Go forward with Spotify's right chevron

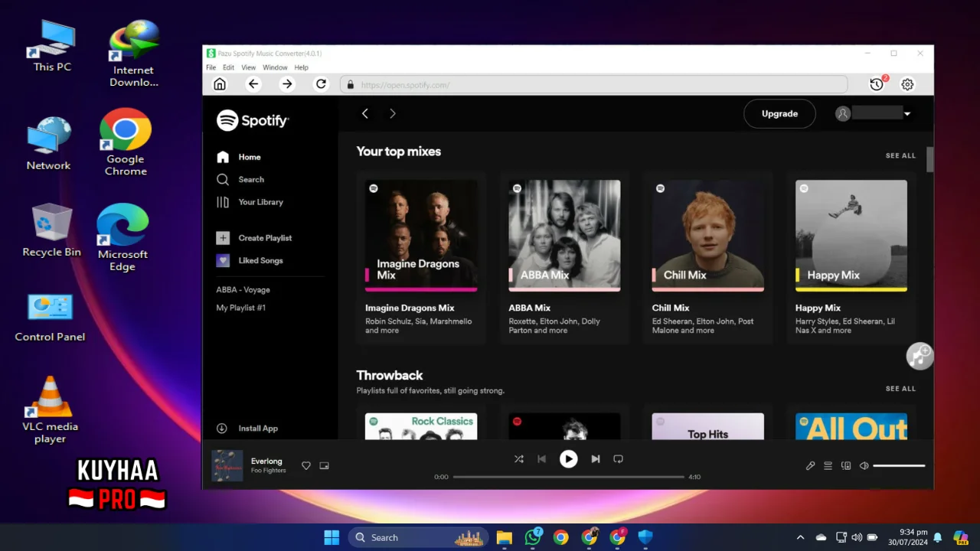tap(393, 113)
